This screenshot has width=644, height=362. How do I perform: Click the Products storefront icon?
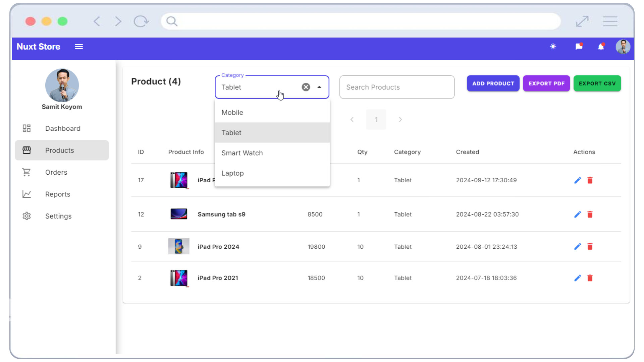[26, 150]
